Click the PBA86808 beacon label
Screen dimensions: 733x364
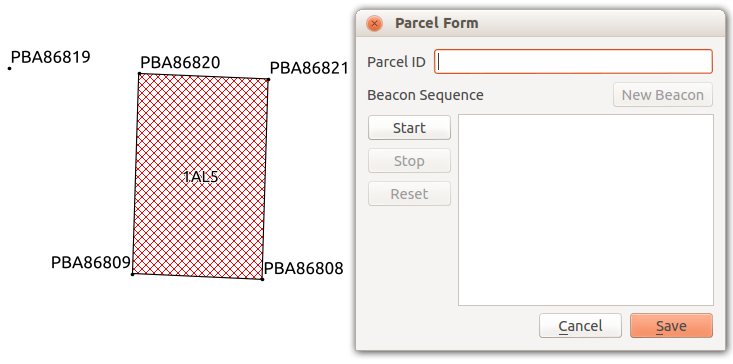coord(303,268)
